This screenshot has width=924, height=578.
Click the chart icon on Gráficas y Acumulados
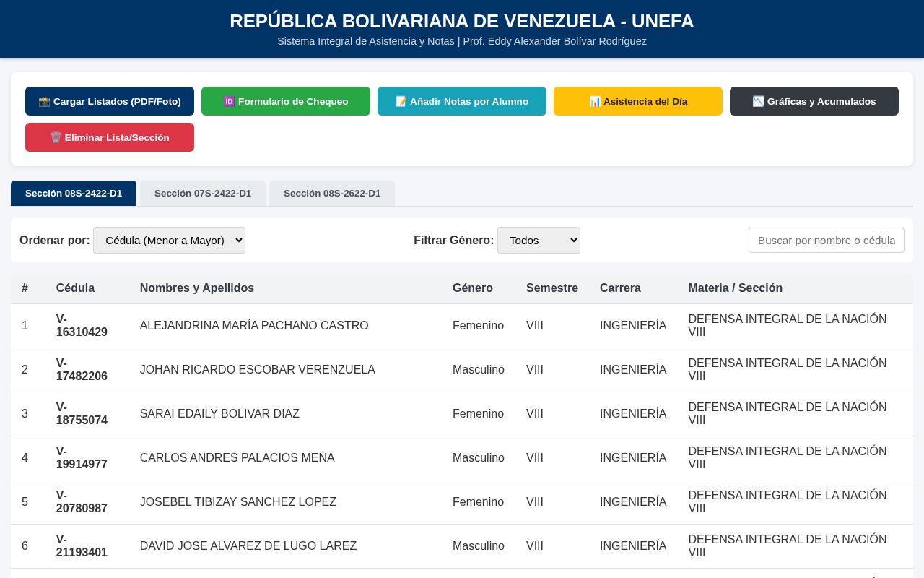coord(758,101)
